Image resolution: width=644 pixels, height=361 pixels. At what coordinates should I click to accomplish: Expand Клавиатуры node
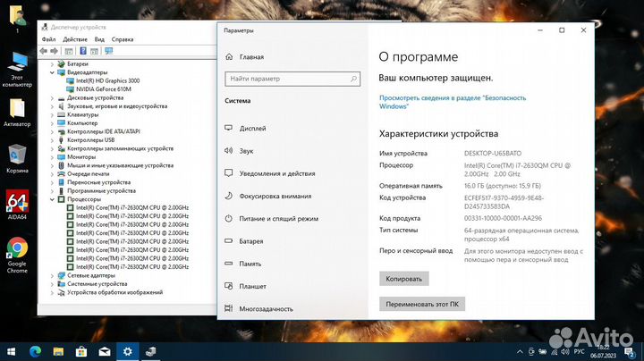tap(52, 115)
